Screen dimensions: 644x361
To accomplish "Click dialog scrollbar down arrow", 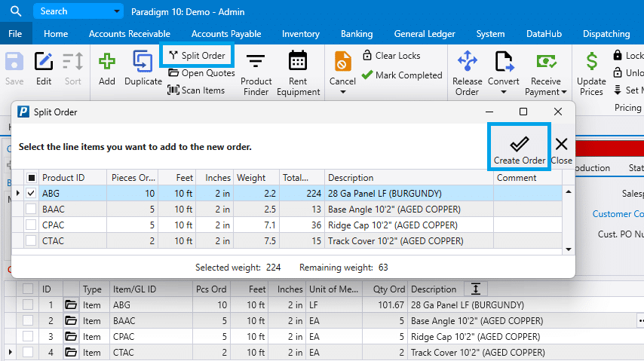I will coord(569,249).
